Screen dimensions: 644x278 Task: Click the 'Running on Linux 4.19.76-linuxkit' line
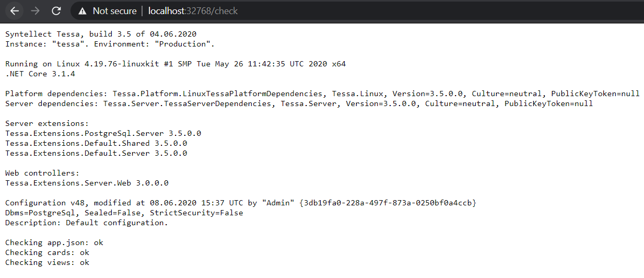tap(175, 64)
